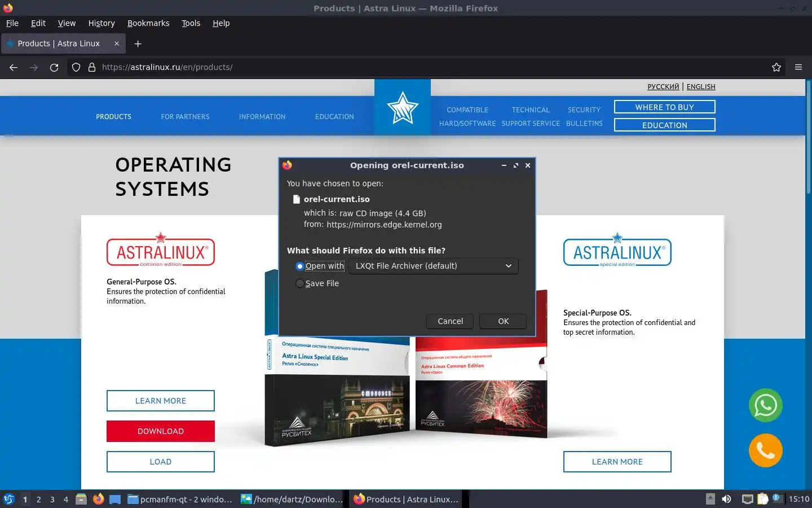Screen dimensions: 812x508
Task: Go back with the browser back arrow
Action: [x=14, y=67]
